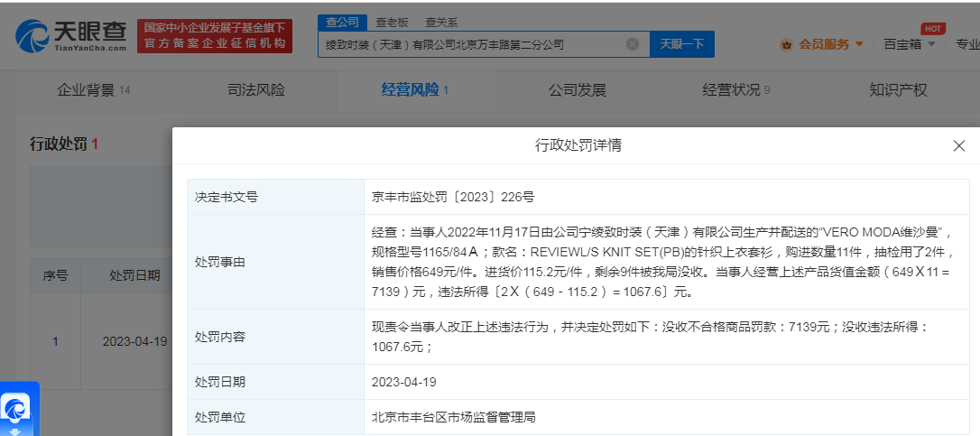Click the 行政处罚详情 dialog title
The image size is (980, 436).
pos(578,145)
